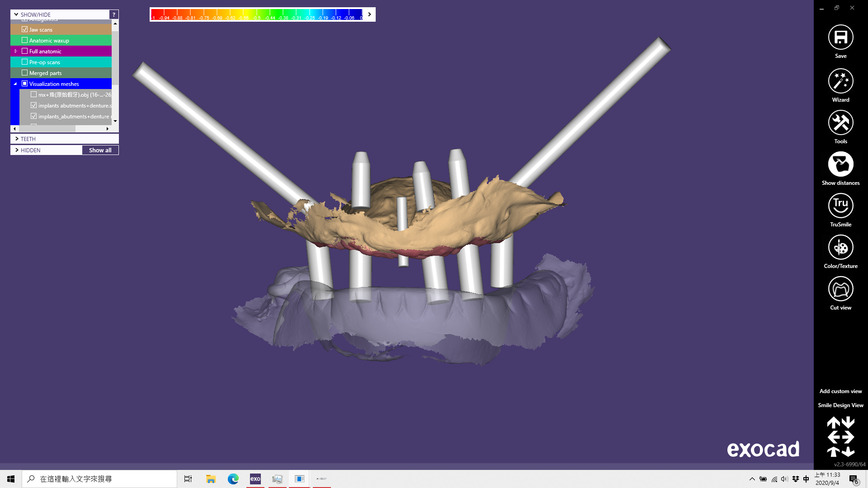Check the Pre-op scans checkbox
The image size is (868, 488).
point(25,62)
